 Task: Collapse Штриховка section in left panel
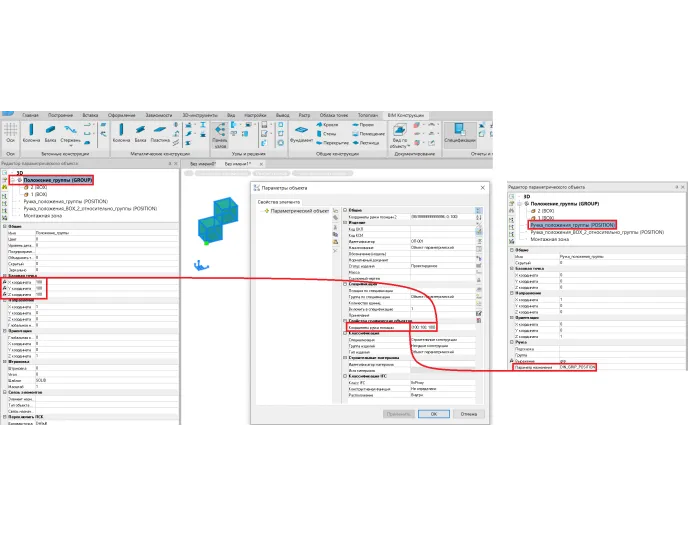[x=5, y=362]
